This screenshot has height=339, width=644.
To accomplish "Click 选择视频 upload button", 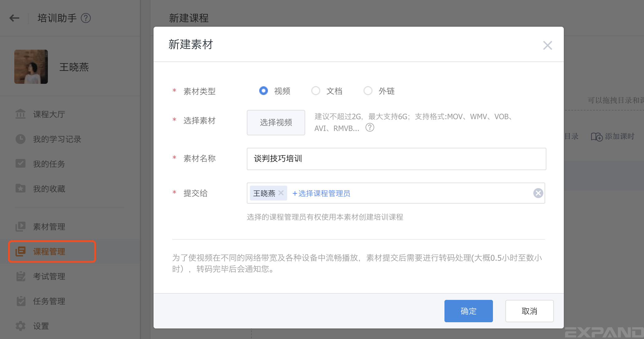I will pos(276,122).
